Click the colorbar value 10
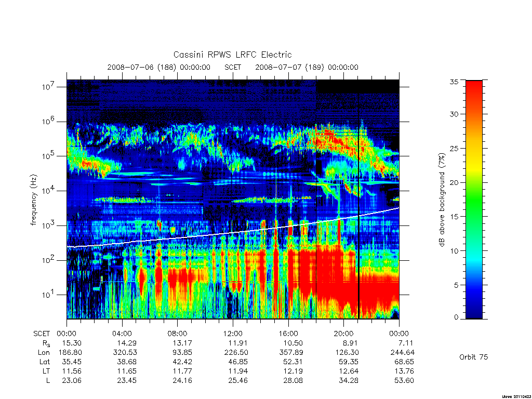532x399 pixels. pyautogui.click(x=454, y=251)
